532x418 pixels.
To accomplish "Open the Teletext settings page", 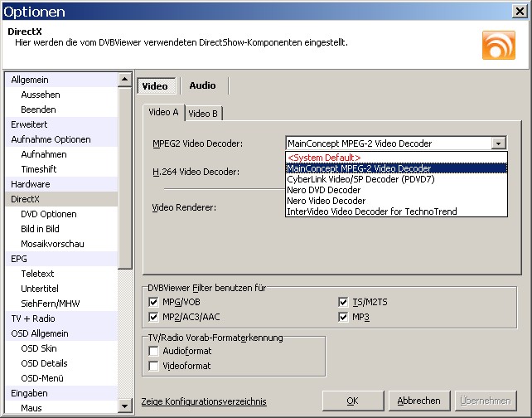I will [61, 274].
